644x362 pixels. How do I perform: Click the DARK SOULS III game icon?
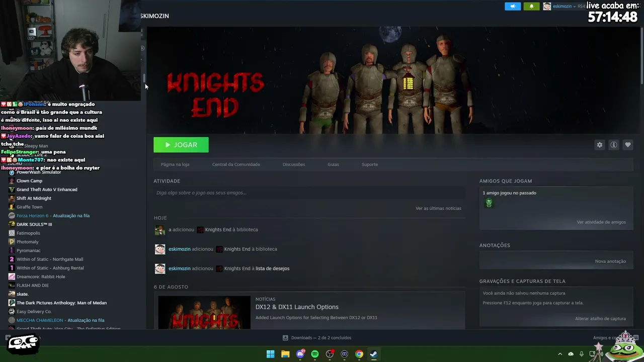(x=12, y=224)
